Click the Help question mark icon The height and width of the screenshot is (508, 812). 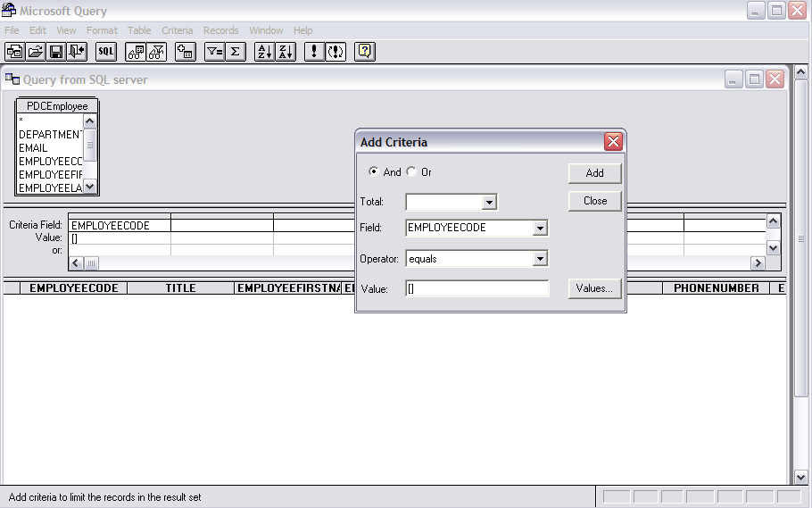click(x=365, y=52)
